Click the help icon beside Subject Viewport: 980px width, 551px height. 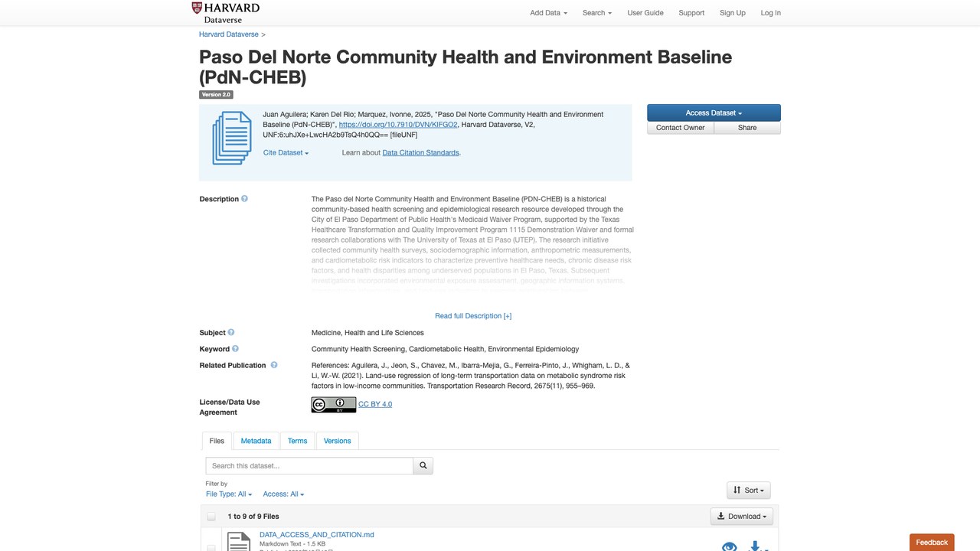tap(231, 333)
